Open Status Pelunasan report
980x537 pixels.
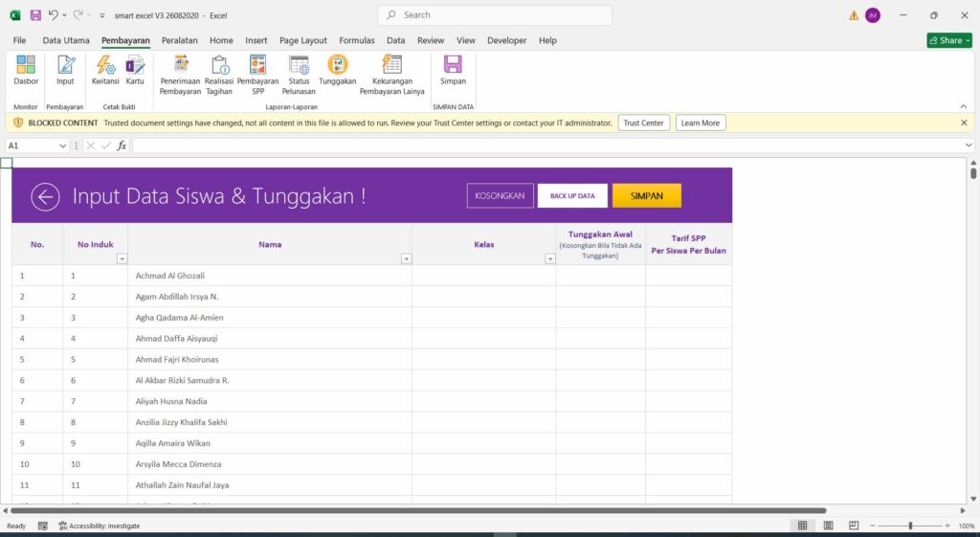click(x=299, y=75)
